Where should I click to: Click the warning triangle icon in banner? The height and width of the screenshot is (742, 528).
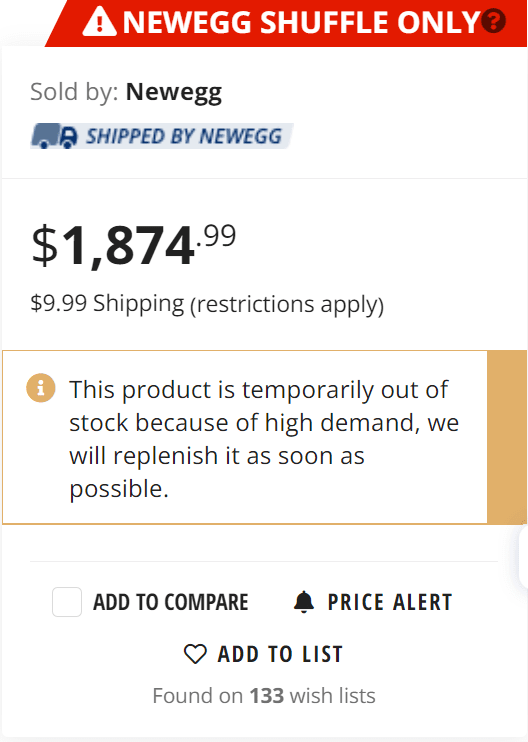click(x=99, y=22)
